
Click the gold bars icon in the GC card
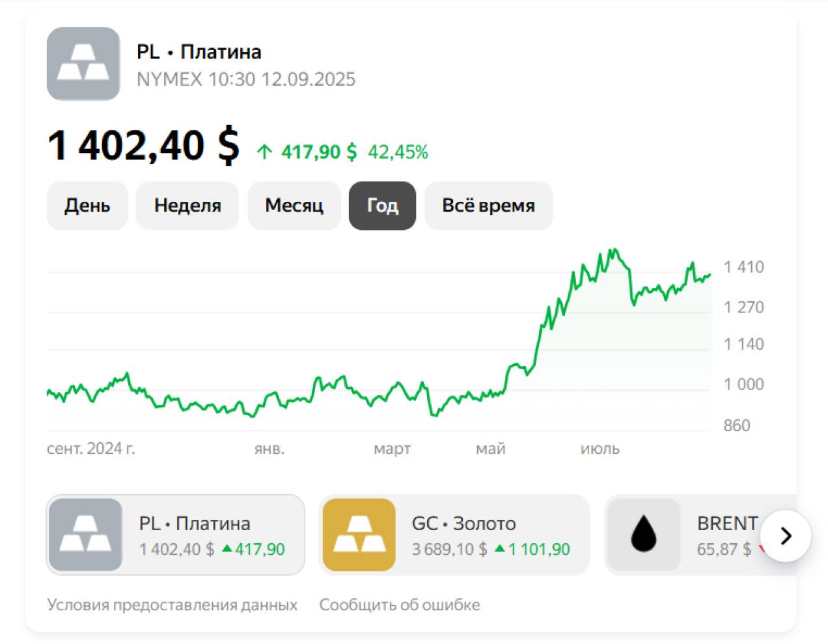359,535
